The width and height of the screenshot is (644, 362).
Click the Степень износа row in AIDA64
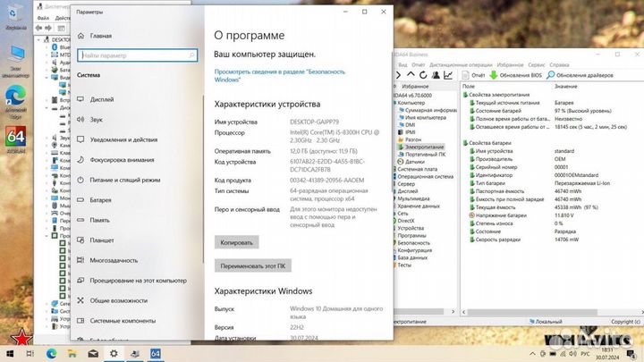click(553, 223)
